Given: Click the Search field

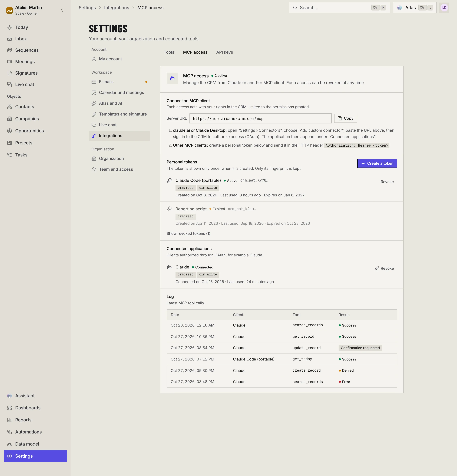Looking at the screenshot, I should [x=339, y=7].
